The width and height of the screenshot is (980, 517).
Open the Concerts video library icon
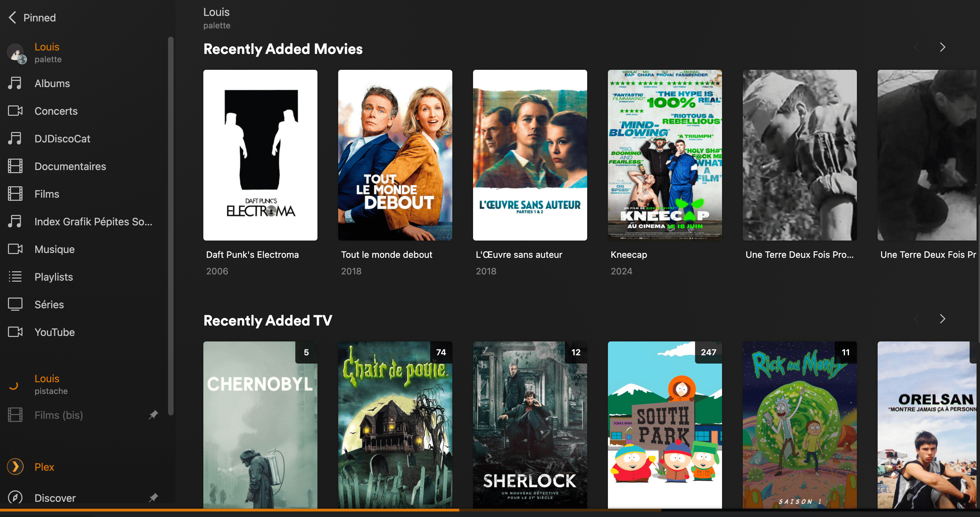(x=15, y=111)
